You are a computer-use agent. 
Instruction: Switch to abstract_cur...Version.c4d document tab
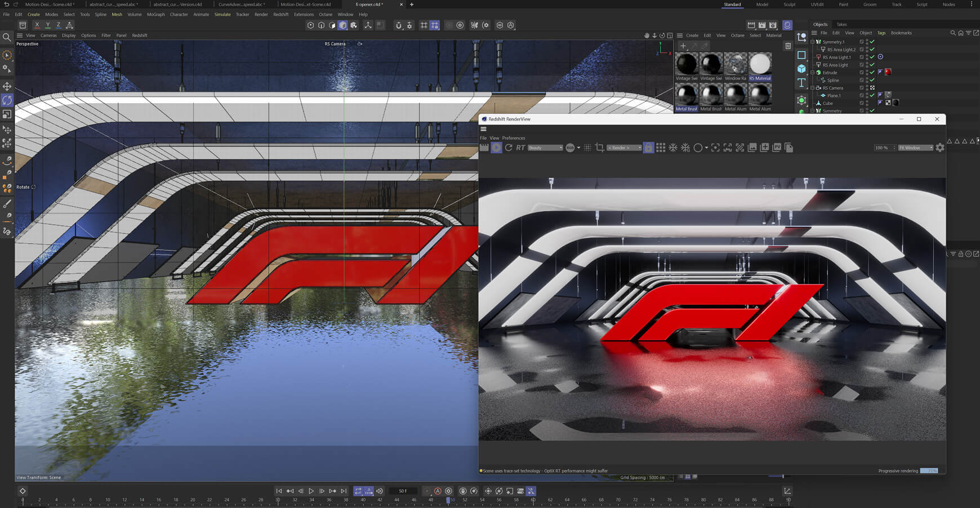[x=177, y=5]
